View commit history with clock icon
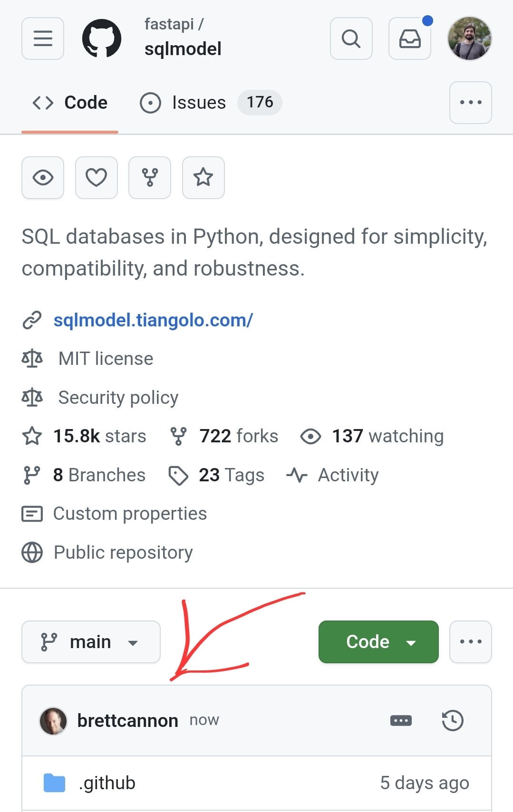 pos(453,721)
